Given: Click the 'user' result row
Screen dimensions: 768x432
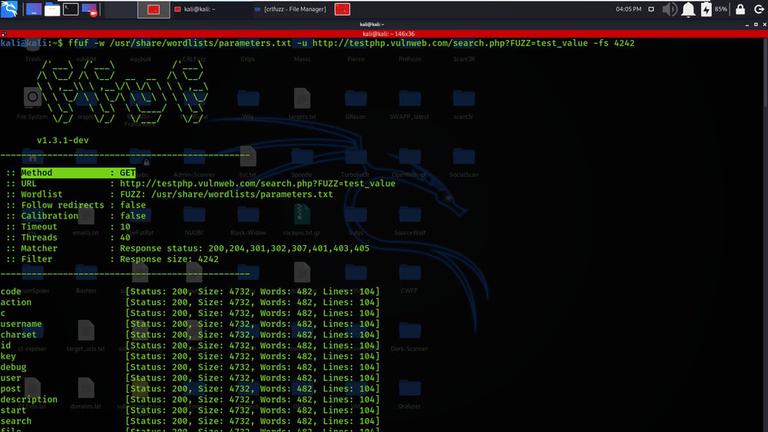Looking at the screenshot, I should tap(190, 378).
